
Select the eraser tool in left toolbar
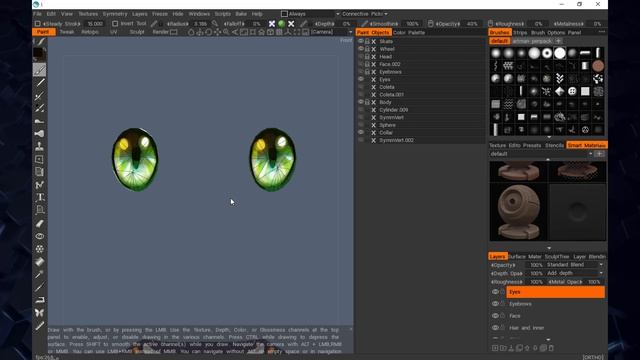[x=40, y=223]
